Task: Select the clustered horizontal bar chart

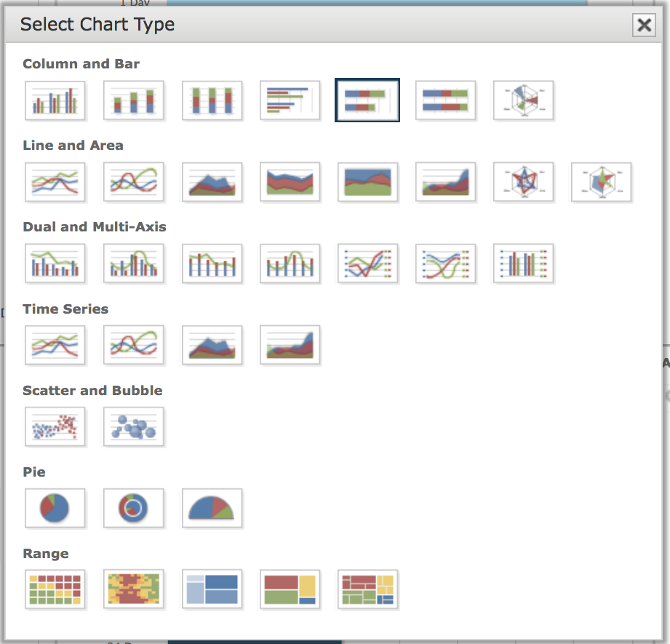Action: pos(290,100)
